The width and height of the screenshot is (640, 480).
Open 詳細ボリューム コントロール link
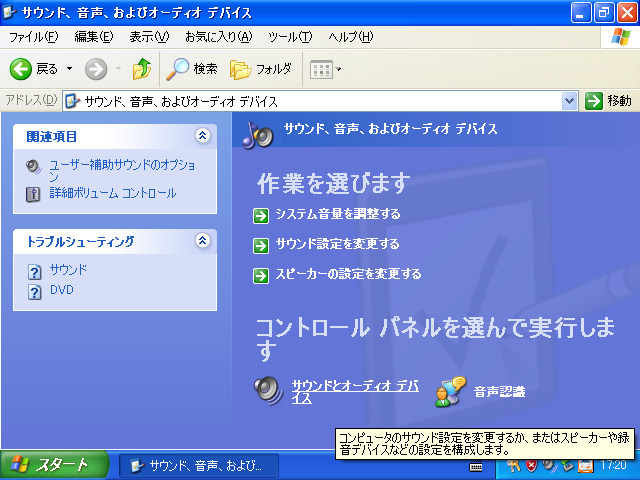tap(113, 193)
